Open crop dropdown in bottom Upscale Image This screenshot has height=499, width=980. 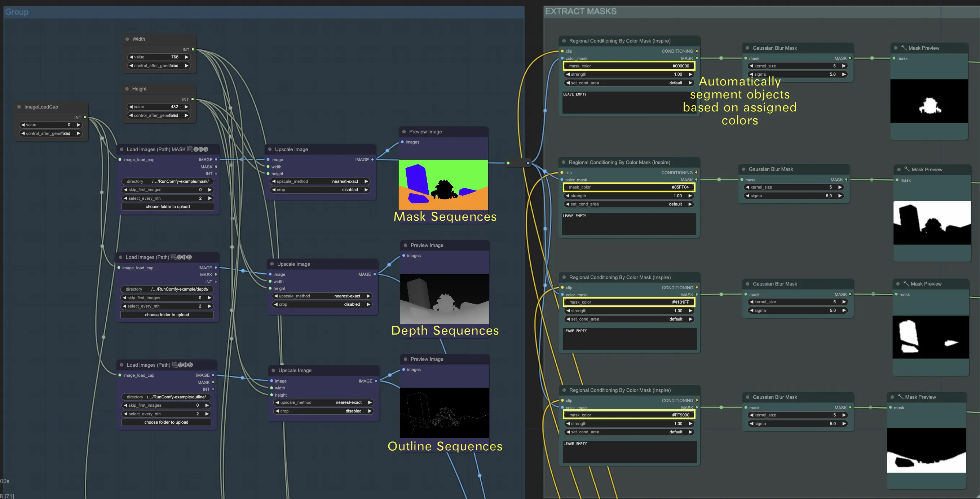tap(323, 411)
